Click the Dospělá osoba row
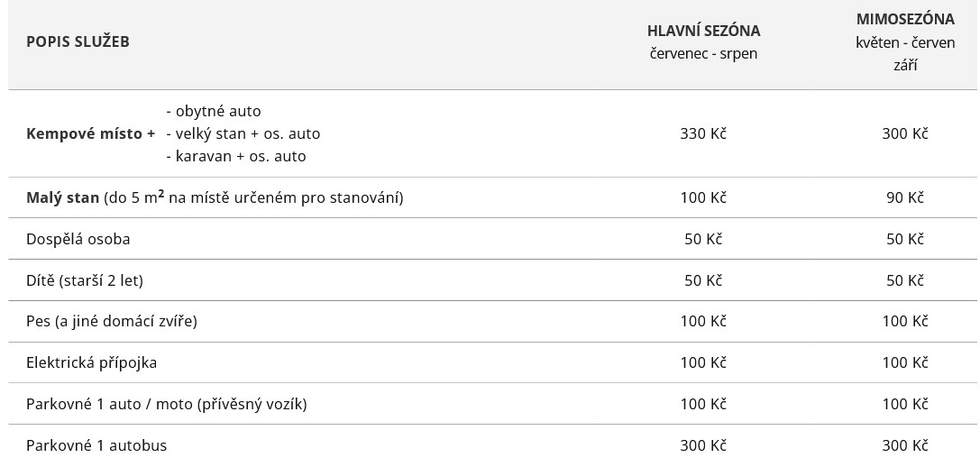980x476 pixels. (x=492, y=239)
